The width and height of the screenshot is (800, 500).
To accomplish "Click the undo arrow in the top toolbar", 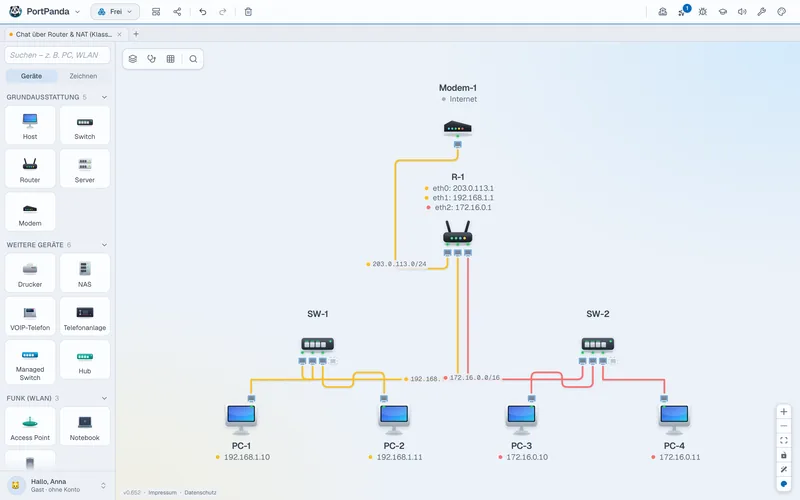I will pos(203,12).
